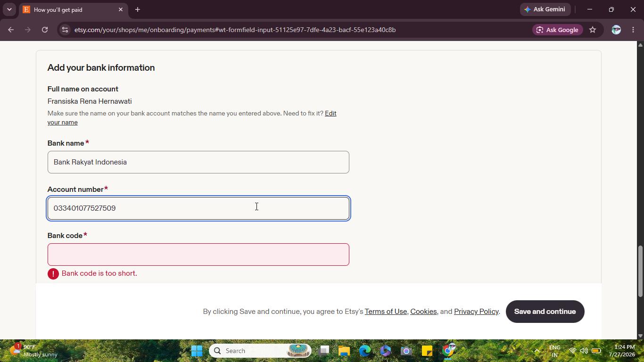Click the Bank name input field

point(198,162)
